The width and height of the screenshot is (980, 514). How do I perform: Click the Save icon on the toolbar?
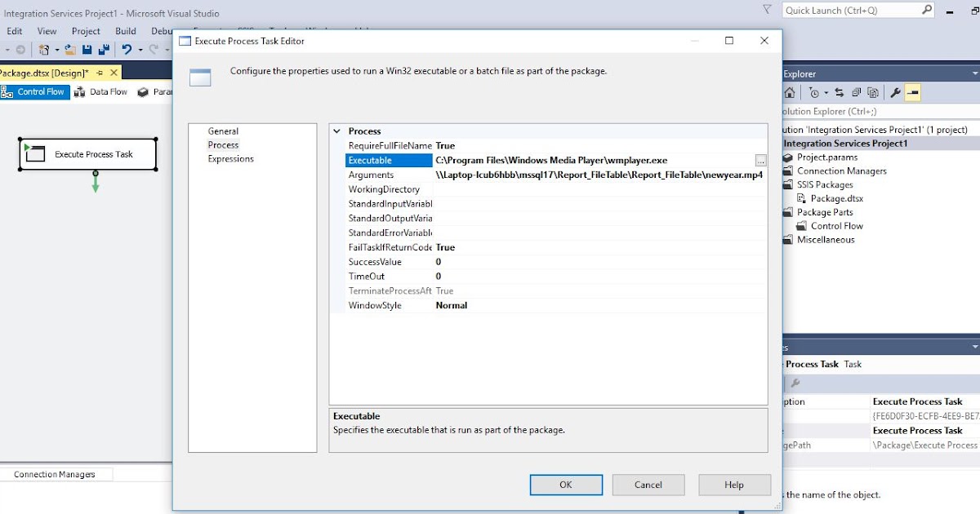[x=87, y=49]
